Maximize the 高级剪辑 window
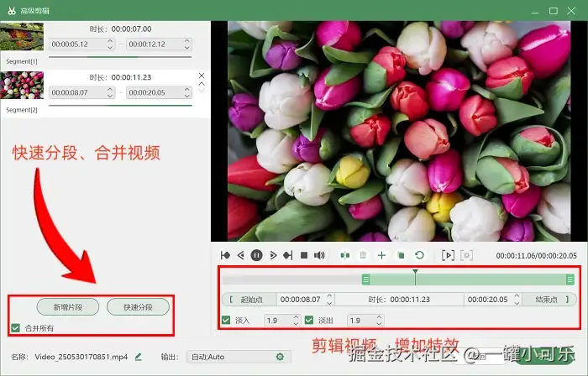Image resolution: width=588 pixels, height=376 pixels. point(554,11)
